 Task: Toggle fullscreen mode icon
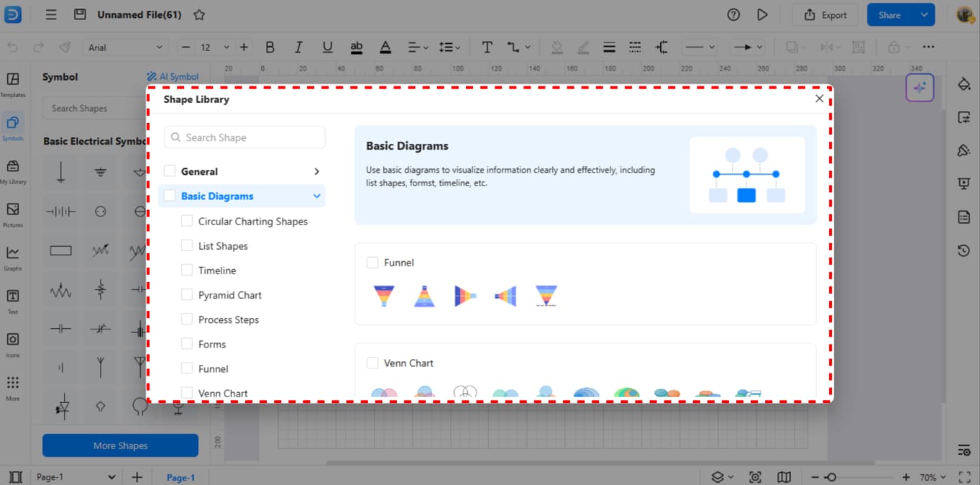click(965, 477)
